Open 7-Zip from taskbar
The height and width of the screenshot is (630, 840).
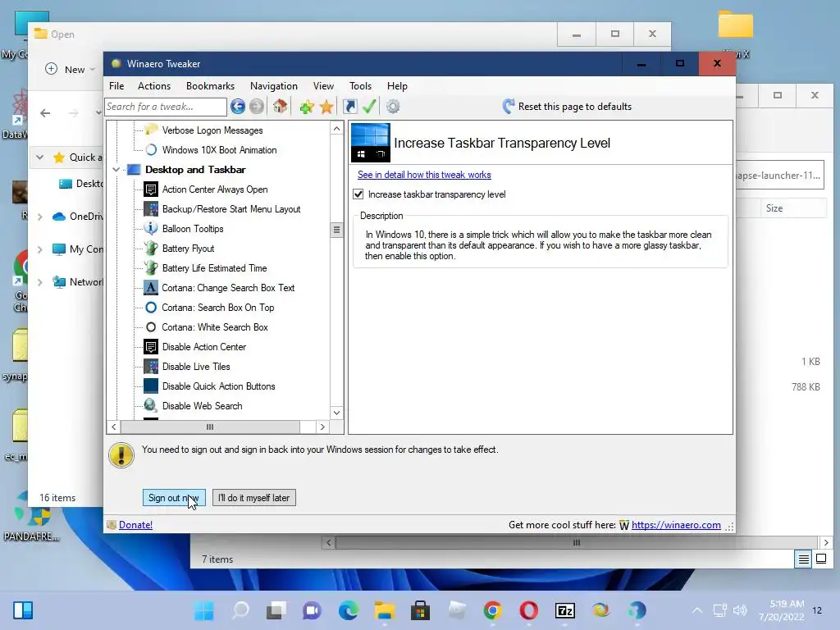coord(564,610)
